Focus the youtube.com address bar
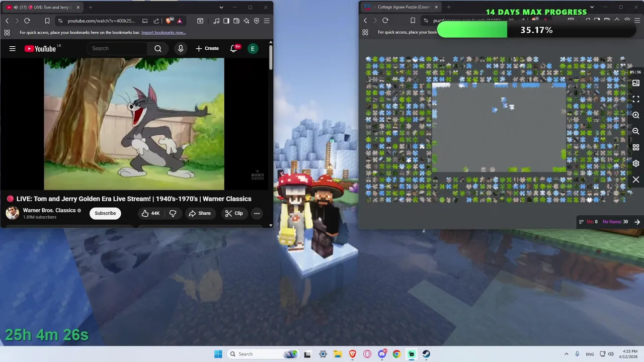The image size is (644, 362). coord(101,21)
